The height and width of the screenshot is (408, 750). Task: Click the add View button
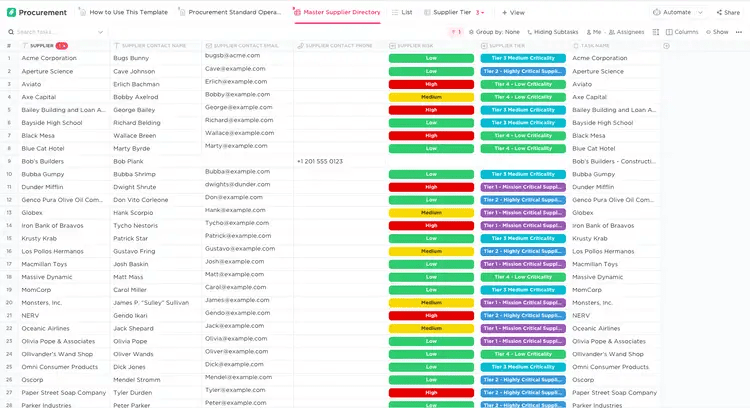pyautogui.click(x=513, y=12)
